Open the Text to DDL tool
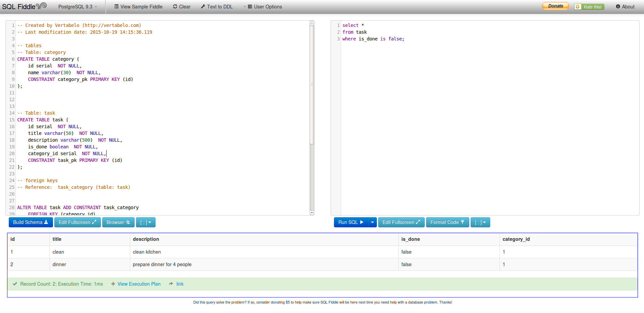Viewport: 644px width, 313px height. coord(217,7)
